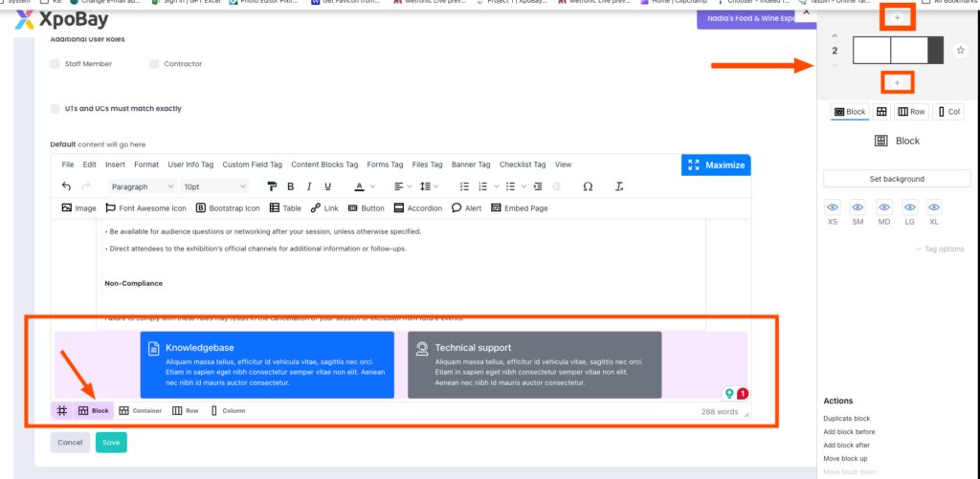The width and height of the screenshot is (980, 479).
Task: Apply italic formatting in the editor
Action: tap(309, 186)
